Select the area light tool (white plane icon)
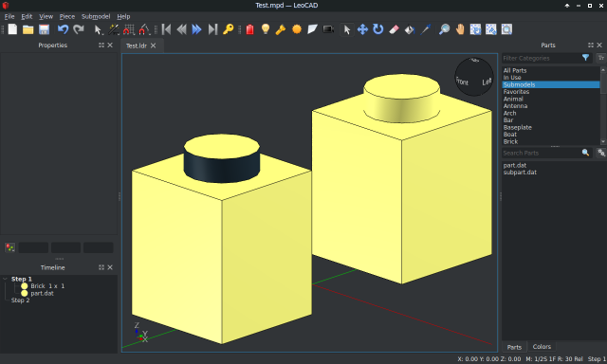 pyautogui.click(x=312, y=29)
